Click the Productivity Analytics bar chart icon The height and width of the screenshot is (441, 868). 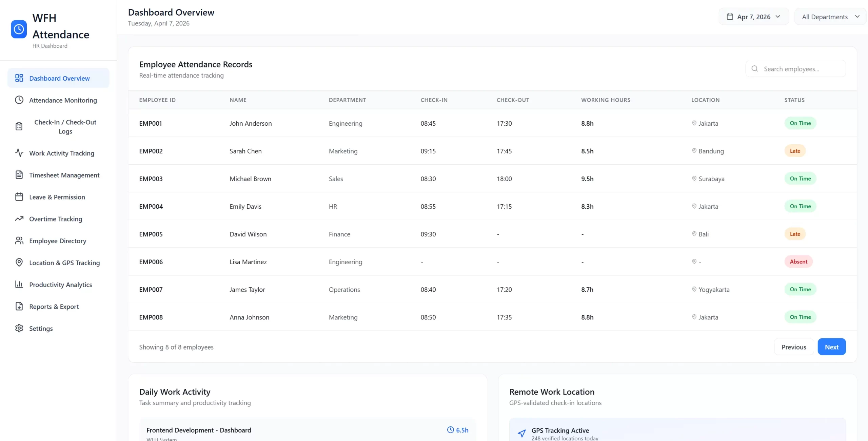(19, 285)
